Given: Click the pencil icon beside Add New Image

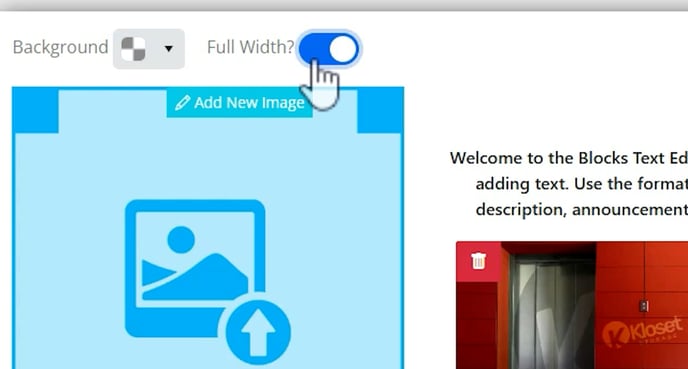Looking at the screenshot, I should (182, 103).
